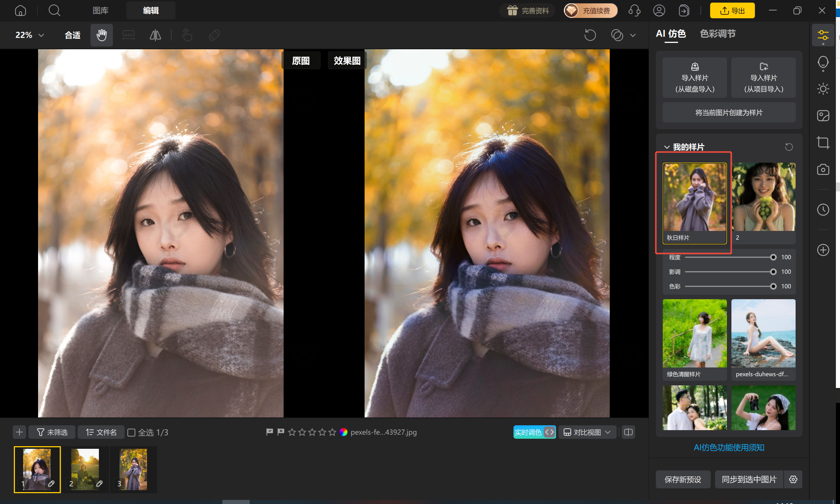The width and height of the screenshot is (840, 504).
Task: Set the pick flag on the image
Action: coord(269,432)
